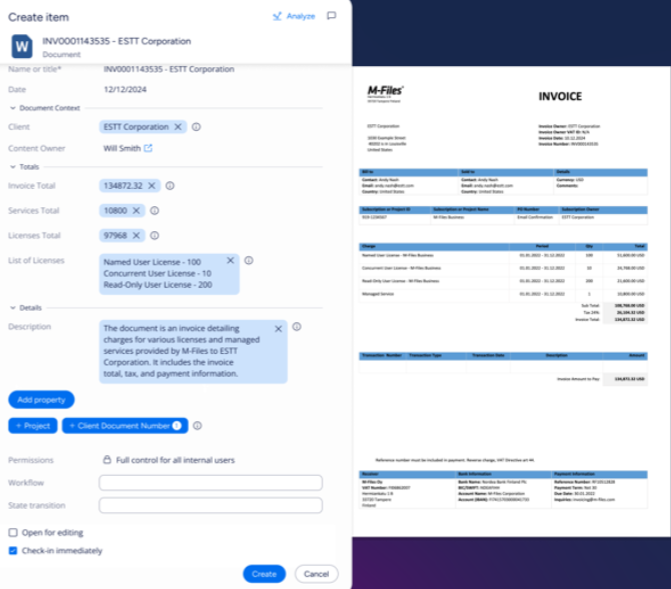Show info for Licenses Total

[154, 235]
